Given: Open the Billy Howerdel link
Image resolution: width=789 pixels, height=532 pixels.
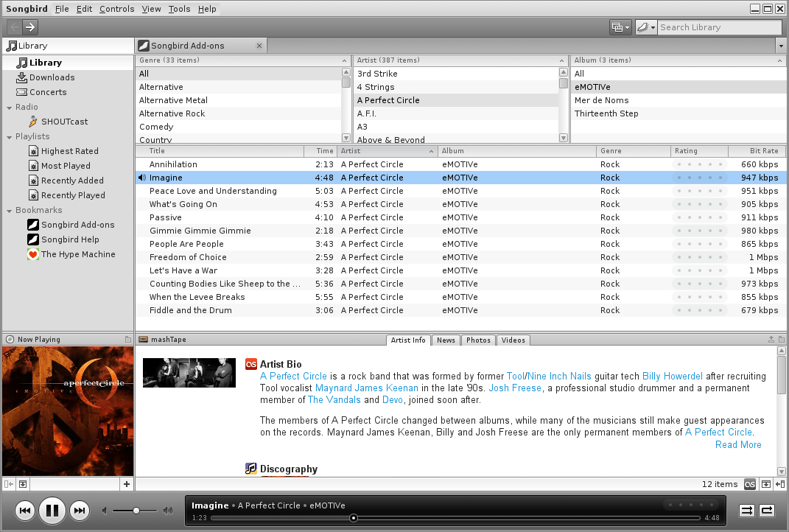Looking at the screenshot, I should tap(673, 377).
